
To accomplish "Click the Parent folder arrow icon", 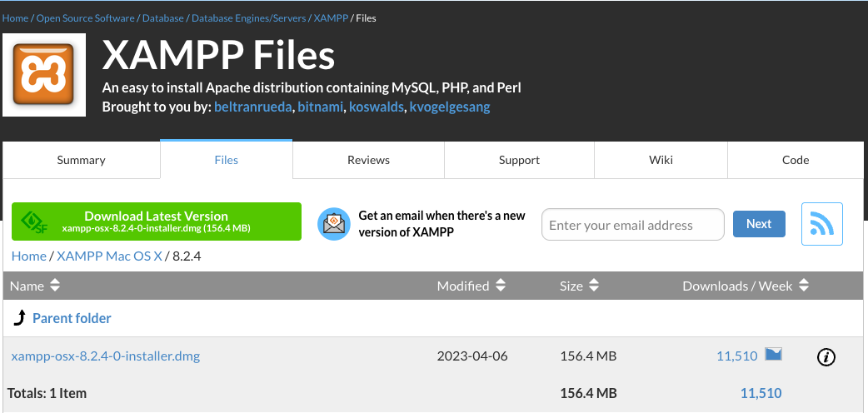I will point(20,318).
